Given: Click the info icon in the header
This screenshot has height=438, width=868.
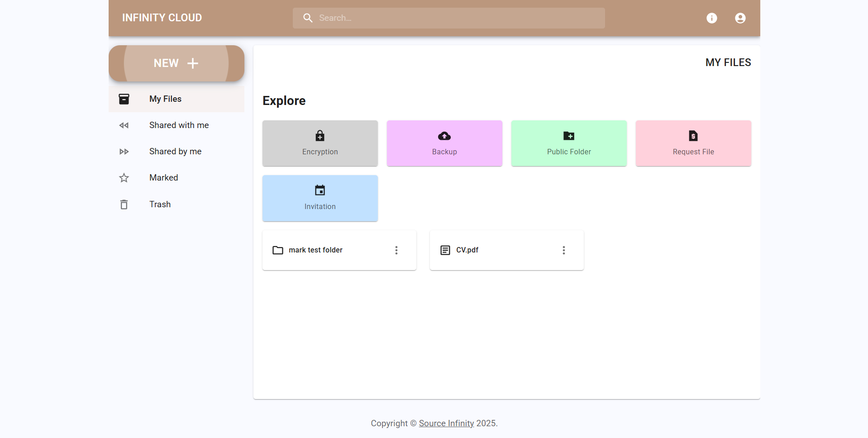Looking at the screenshot, I should tap(711, 18).
